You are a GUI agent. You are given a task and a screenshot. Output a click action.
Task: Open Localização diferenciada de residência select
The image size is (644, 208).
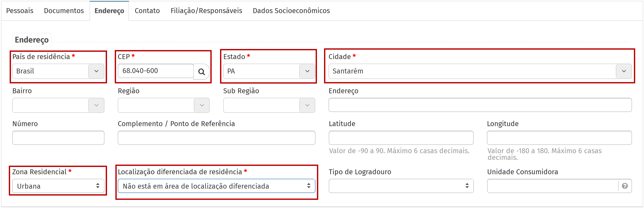(x=217, y=186)
